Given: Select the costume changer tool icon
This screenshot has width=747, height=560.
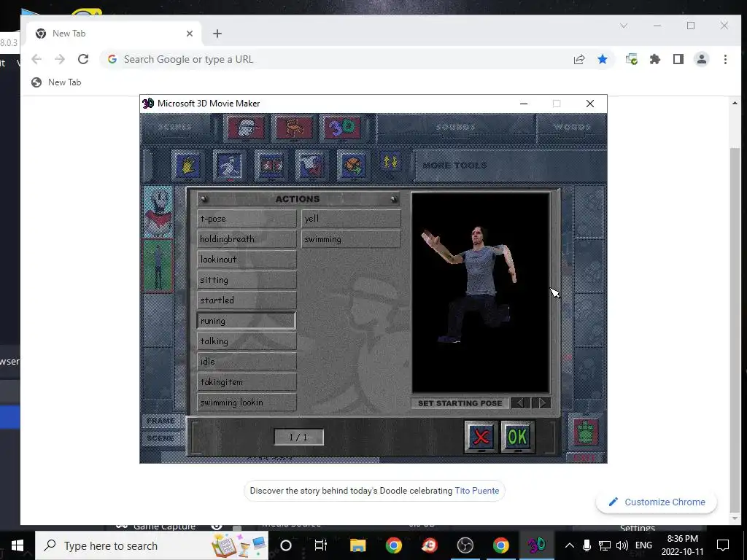Looking at the screenshot, I should click(x=311, y=166).
